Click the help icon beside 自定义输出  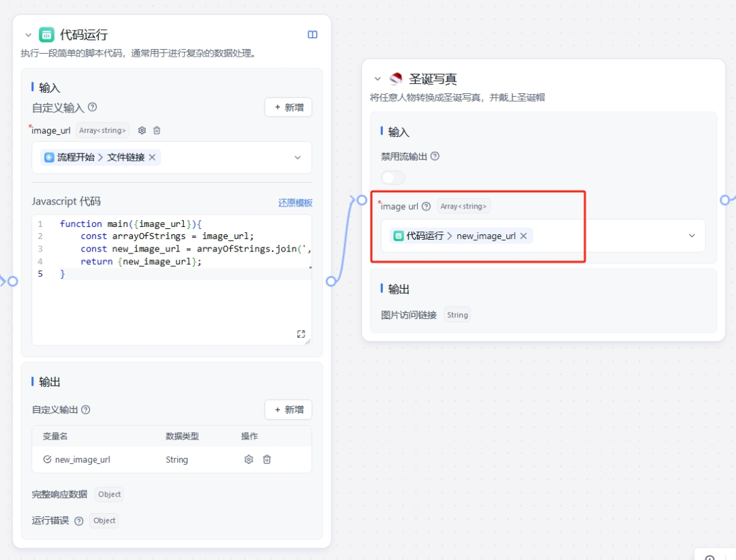coord(85,409)
